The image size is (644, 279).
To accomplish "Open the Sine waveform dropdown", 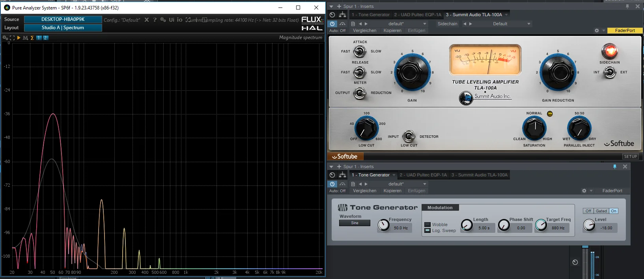I will pyautogui.click(x=355, y=223).
